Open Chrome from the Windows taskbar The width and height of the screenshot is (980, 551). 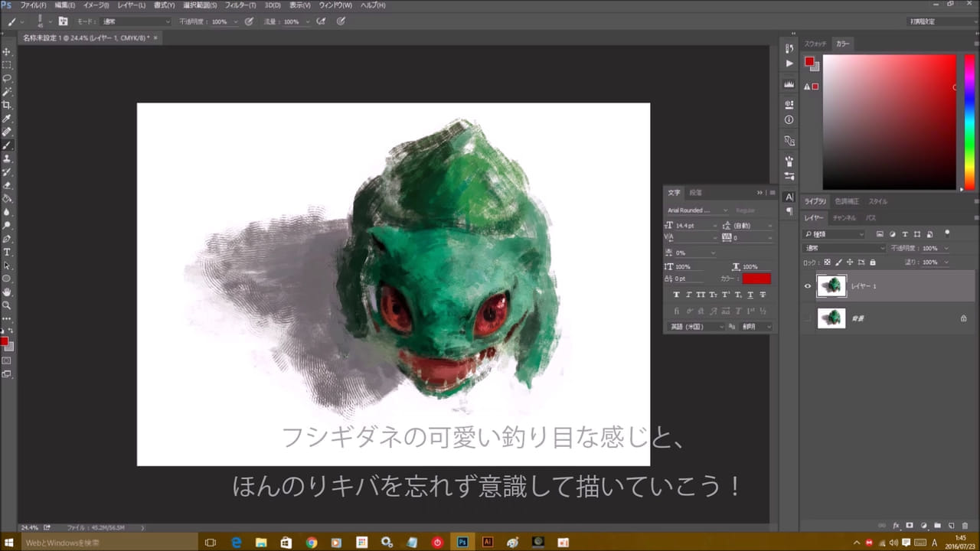pos(311,542)
